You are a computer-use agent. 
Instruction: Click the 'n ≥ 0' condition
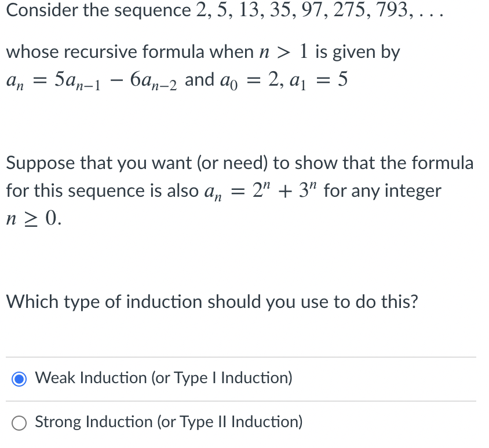click(33, 219)
